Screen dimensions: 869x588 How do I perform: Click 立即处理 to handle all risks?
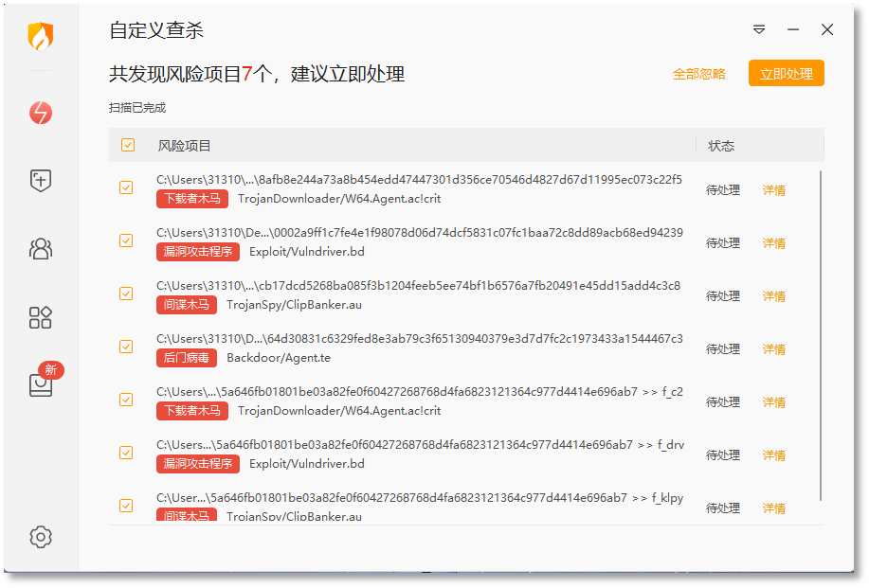tap(786, 74)
